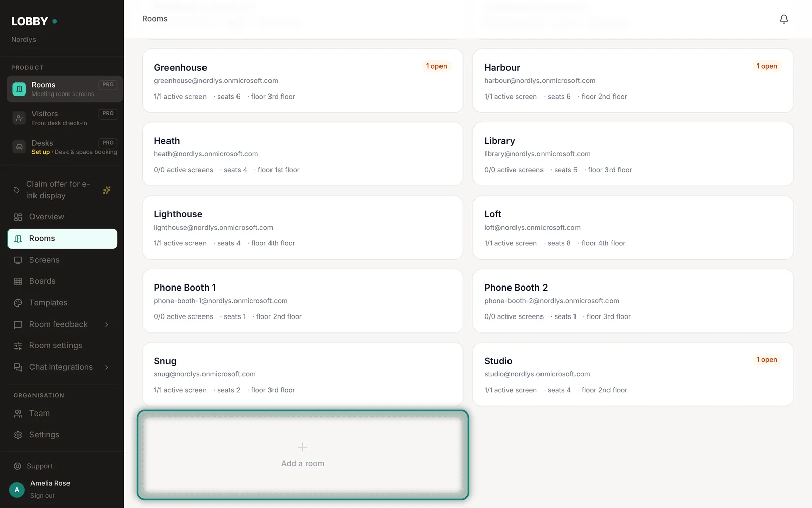Select Rooms in the navigation menu

point(62,239)
